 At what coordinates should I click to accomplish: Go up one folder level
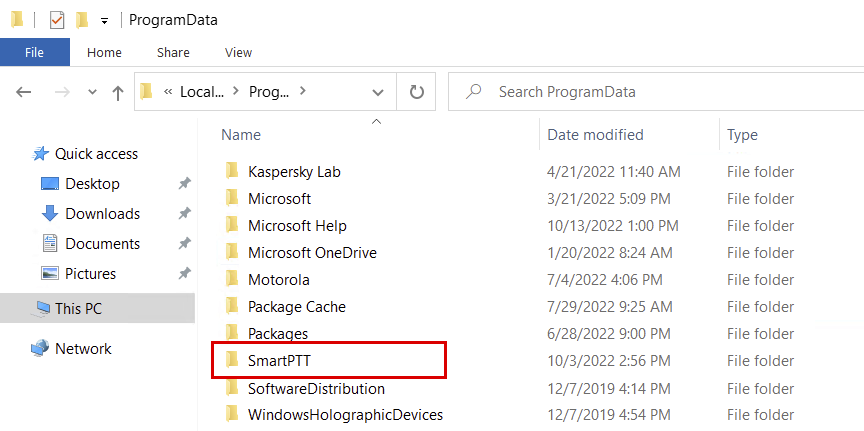[117, 93]
